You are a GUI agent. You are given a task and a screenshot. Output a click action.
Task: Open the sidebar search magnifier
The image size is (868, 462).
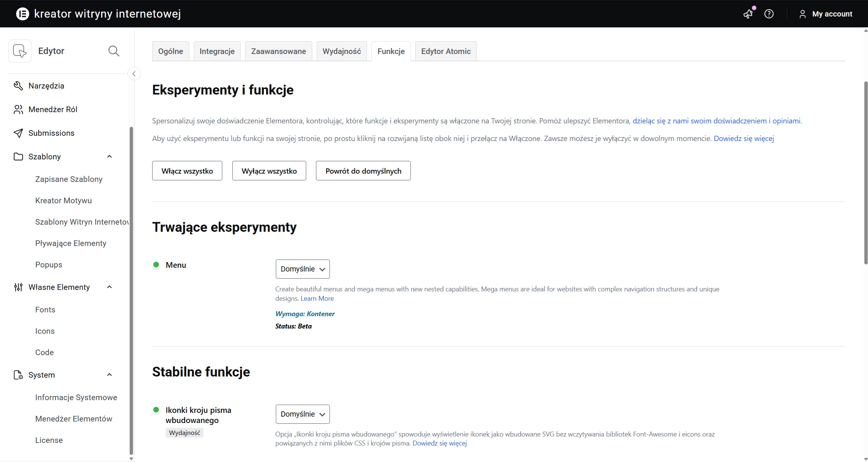pyautogui.click(x=114, y=51)
